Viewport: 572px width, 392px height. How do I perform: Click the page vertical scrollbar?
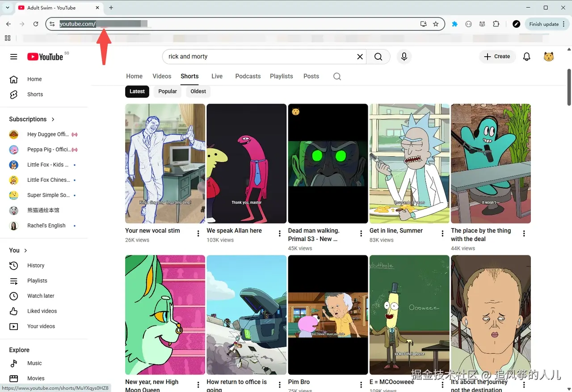[x=569, y=87]
